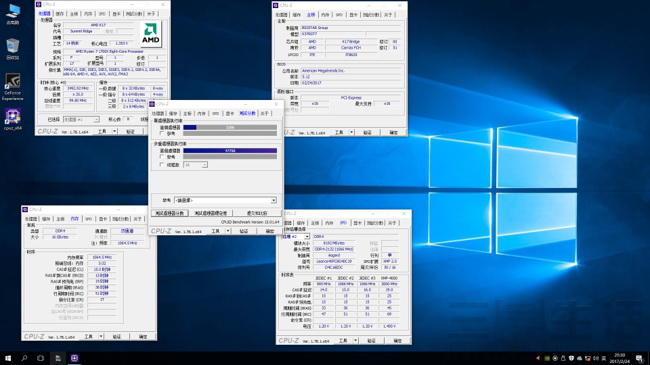Click the input method tray indicator
The width and height of the screenshot is (650, 365).
[604, 358]
